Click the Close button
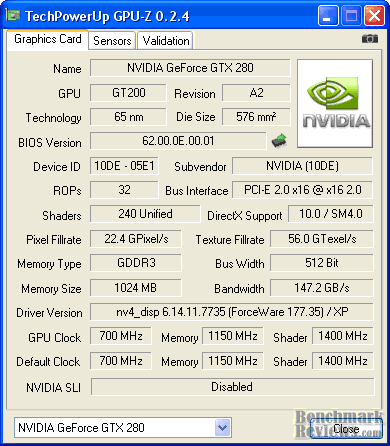390x446 pixels. point(346,428)
